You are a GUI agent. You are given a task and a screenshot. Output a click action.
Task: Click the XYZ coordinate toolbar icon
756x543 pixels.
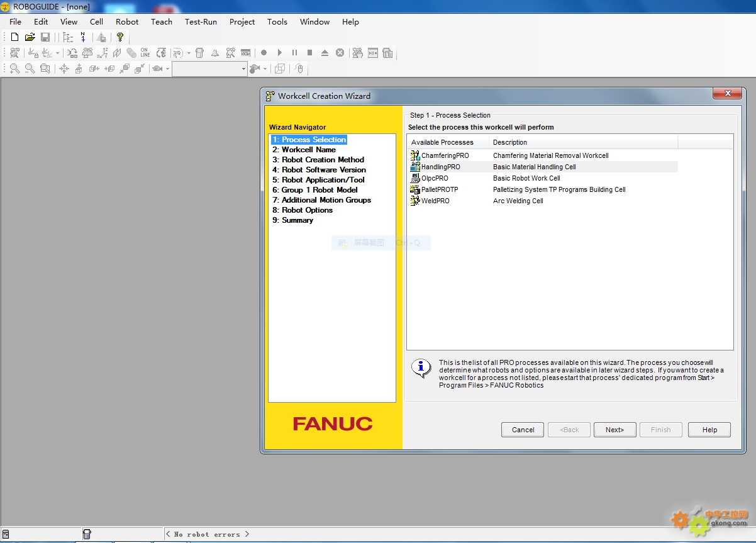(103, 53)
